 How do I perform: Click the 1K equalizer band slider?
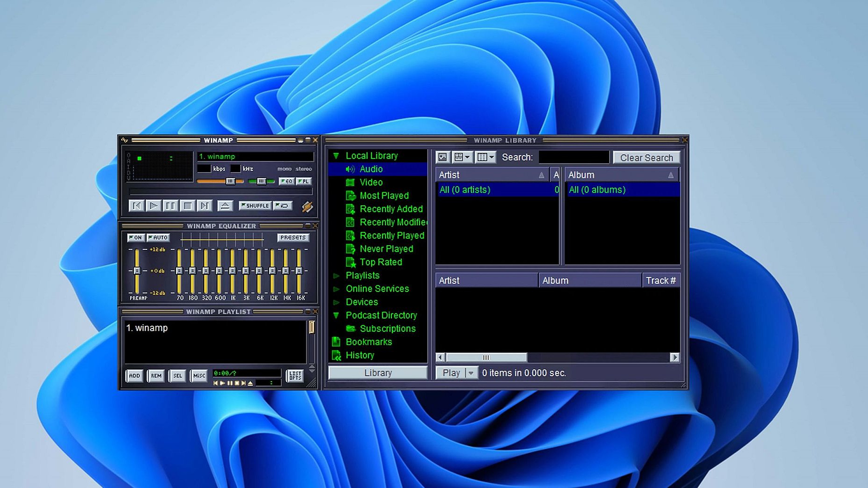pos(232,271)
